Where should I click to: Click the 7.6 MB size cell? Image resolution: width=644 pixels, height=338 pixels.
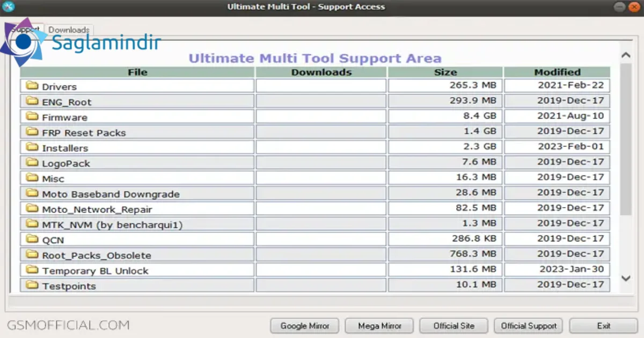[445, 162]
